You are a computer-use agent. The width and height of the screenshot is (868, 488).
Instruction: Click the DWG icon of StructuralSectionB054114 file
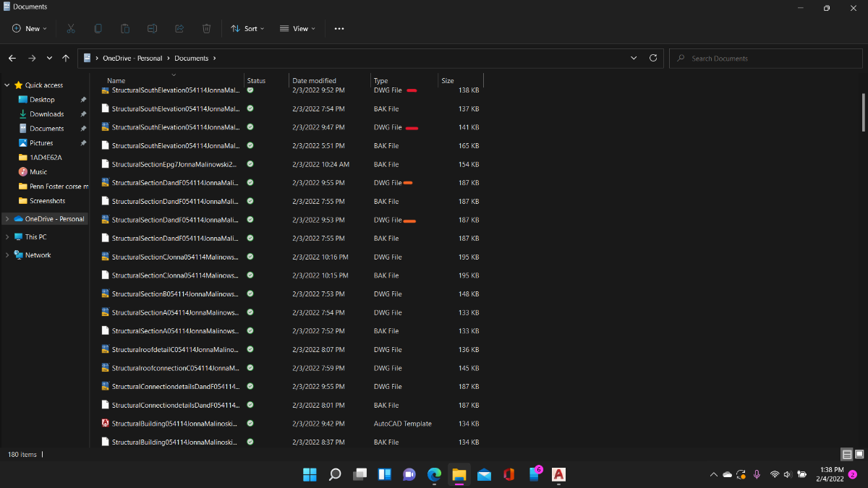(106, 294)
